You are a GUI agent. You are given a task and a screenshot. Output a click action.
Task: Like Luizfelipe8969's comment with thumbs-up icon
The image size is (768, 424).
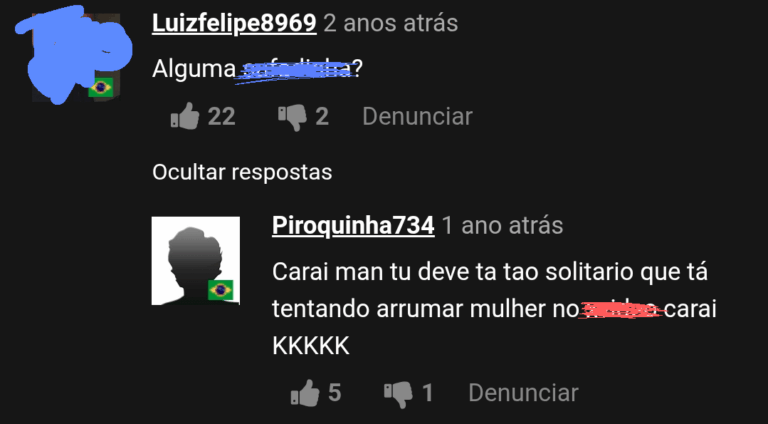(185, 117)
